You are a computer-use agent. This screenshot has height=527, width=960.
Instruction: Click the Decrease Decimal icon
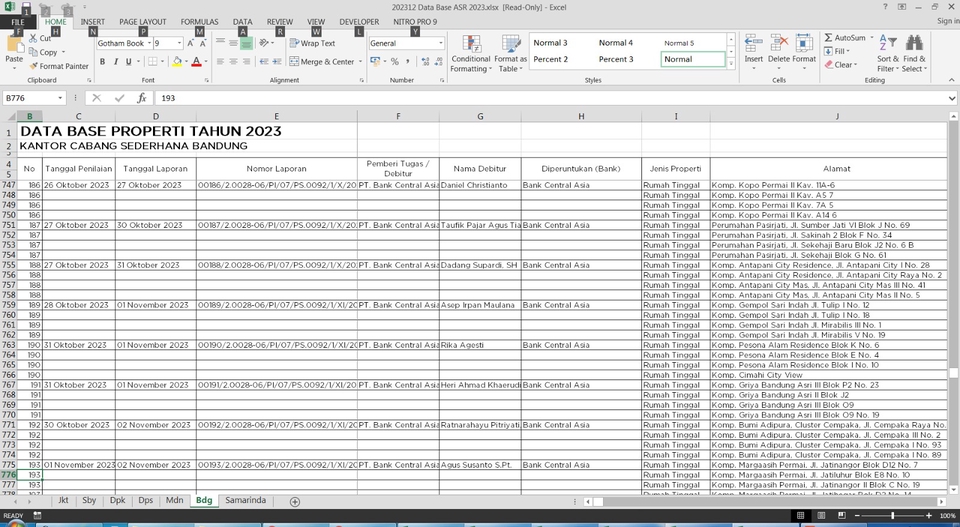pos(438,62)
